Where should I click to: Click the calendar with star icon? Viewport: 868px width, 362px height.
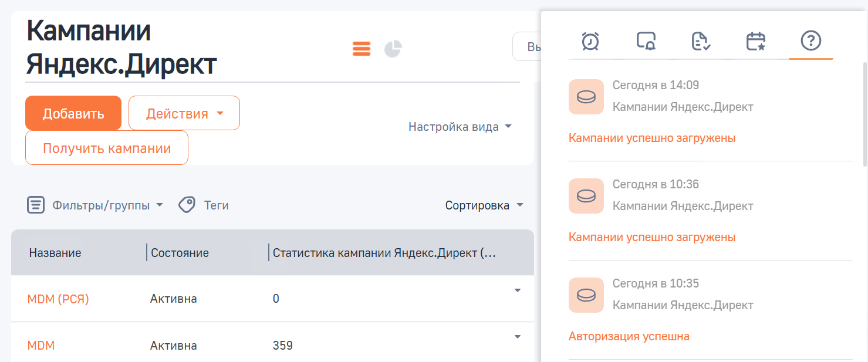(x=755, y=41)
